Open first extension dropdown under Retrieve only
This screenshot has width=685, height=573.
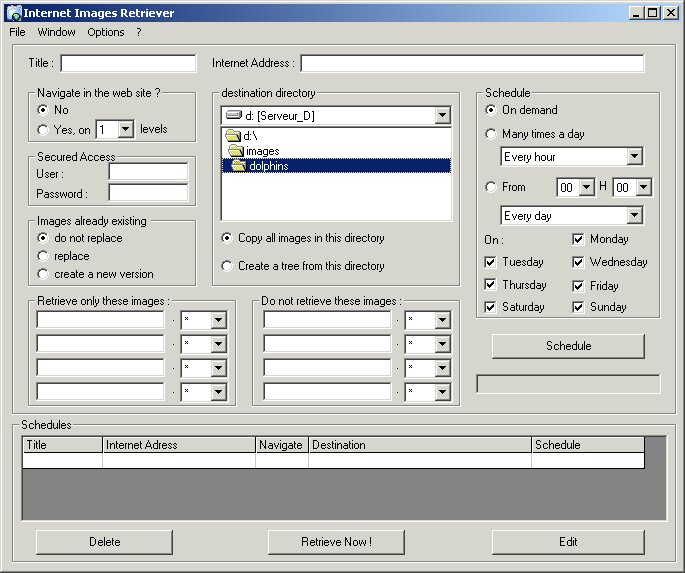[x=218, y=320]
